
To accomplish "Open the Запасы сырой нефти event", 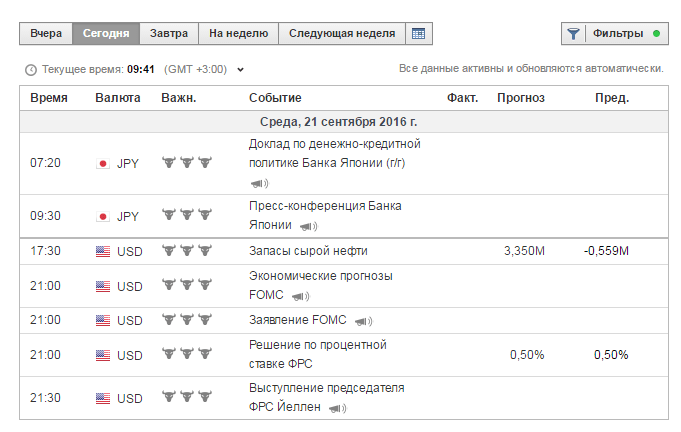I will click(x=308, y=251).
